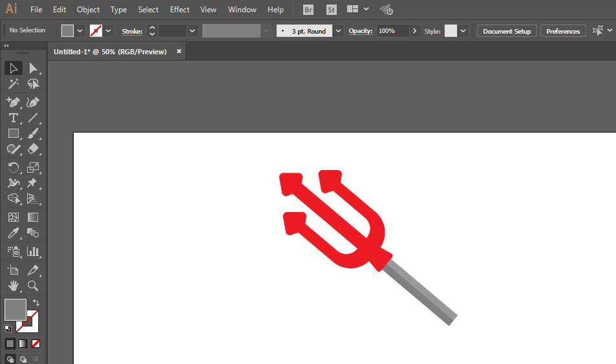Click the GPU Performance rocket icon
Image resolution: width=616 pixels, height=364 pixels.
point(386,10)
